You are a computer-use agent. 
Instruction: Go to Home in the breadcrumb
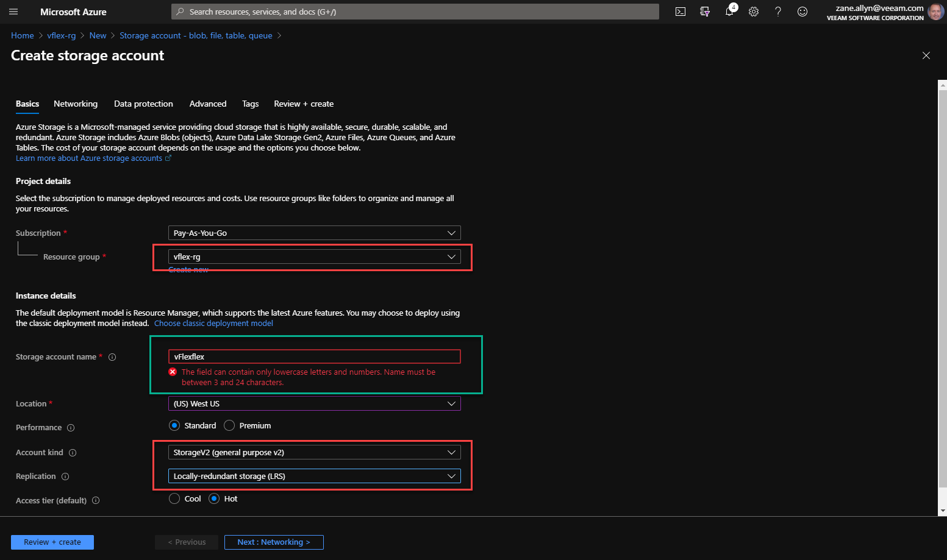click(x=23, y=35)
